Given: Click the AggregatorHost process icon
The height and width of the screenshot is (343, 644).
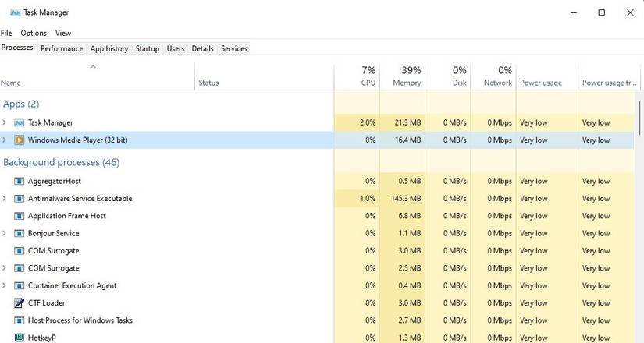Looking at the screenshot, I should (19, 181).
